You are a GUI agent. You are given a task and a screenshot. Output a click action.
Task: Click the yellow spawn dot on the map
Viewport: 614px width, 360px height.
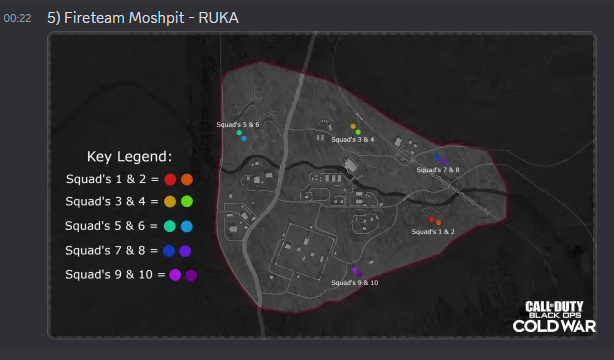click(353, 127)
